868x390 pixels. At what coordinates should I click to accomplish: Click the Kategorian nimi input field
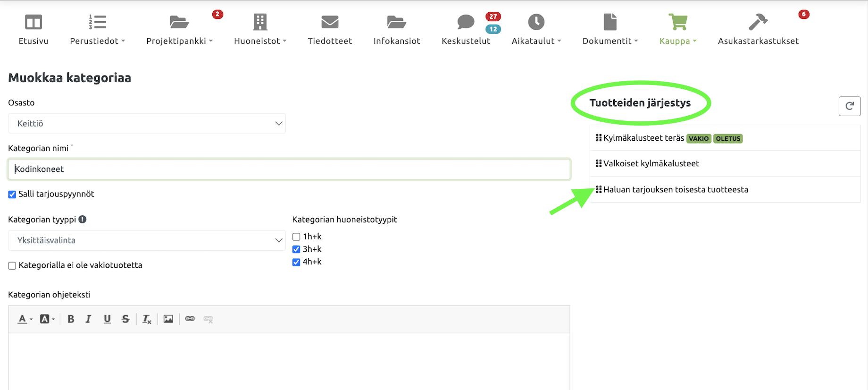point(289,169)
